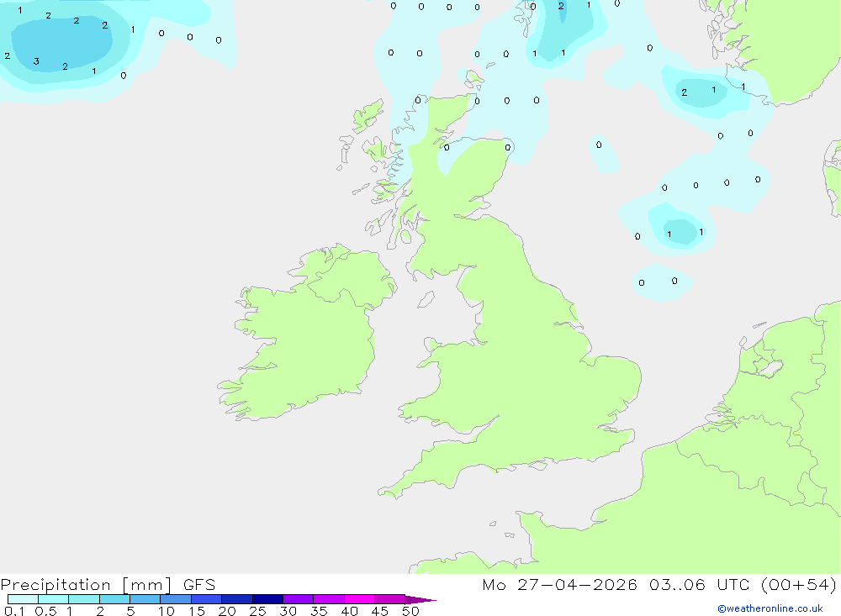Click the '0.1' legend scale label

(x=14, y=611)
